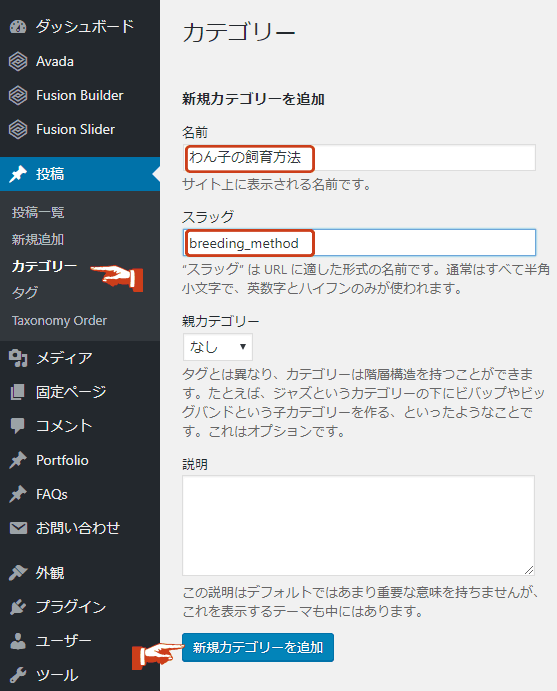Click the dashboard gauge icon
The height and width of the screenshot is (691, 557).
click(18, 27)
